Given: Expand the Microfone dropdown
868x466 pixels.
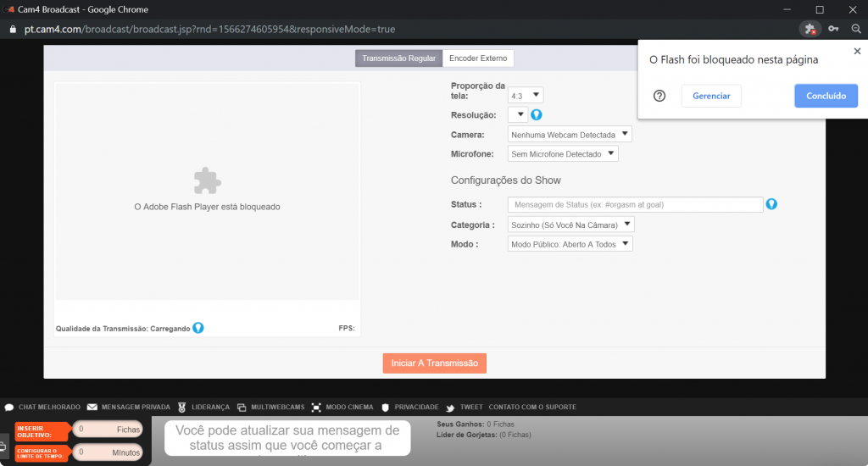Looking at the screenshot, I should point(563,154).
